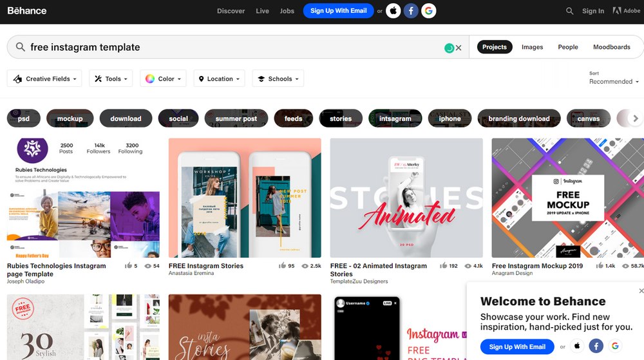This screenshot has width=644, height=360.
Task: Filter by the stories tag
Action: 341,118
